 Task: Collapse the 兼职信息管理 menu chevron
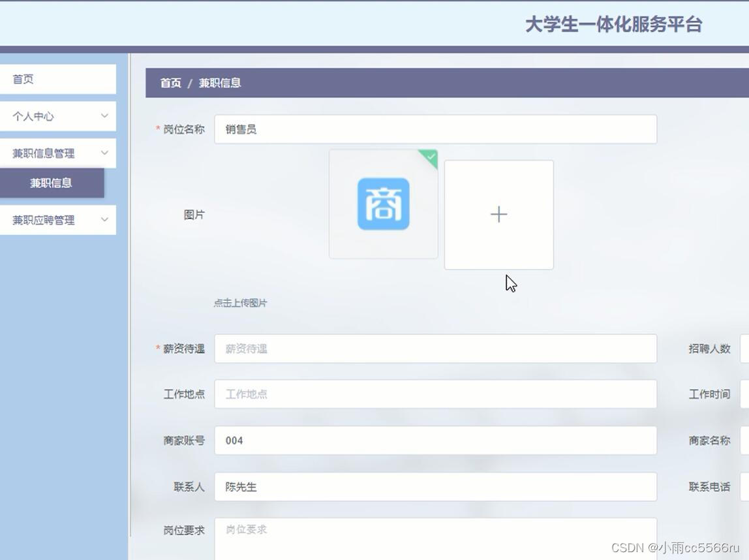click(104, 153)
